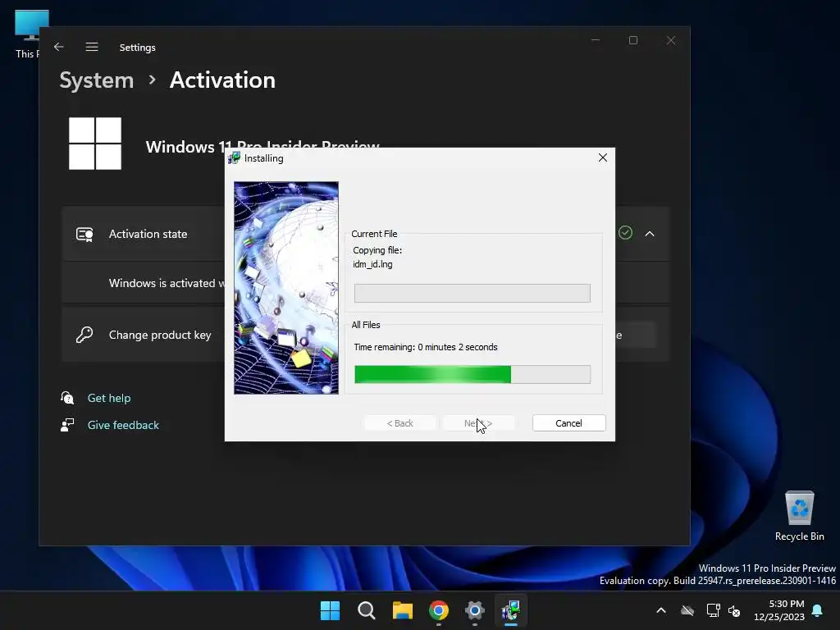Open the Settings hamburger navigation menu
The height and width of the screenshot is (630, 840).
[92, 47]
